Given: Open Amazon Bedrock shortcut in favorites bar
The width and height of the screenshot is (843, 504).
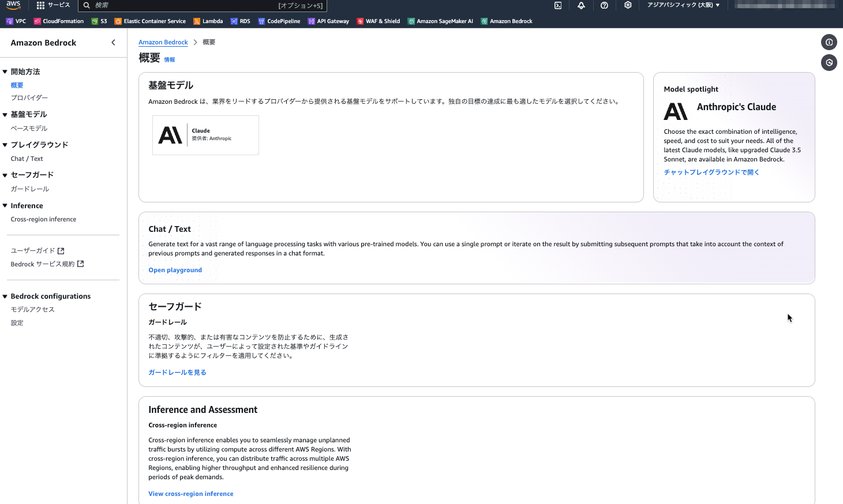Looking at the screenshot, I should (x=507, y=21).
